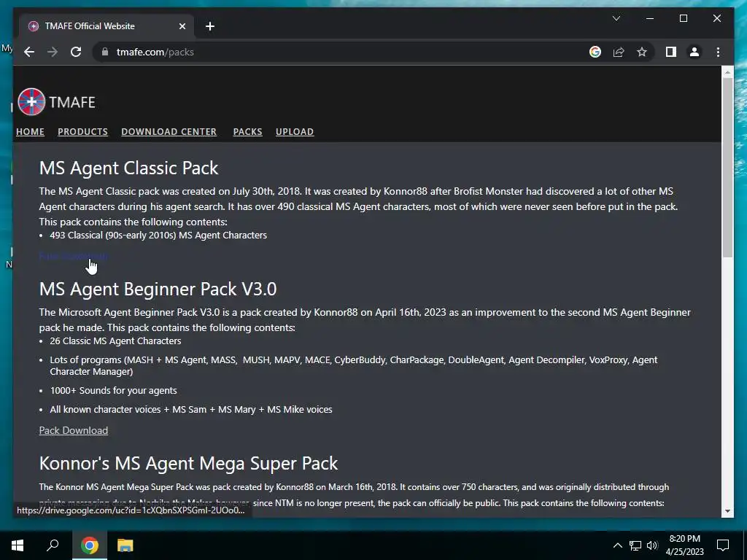747x560 pixels.
Task: Click Konnor's MS Agent Mega Super Pack heading
Action: 188,463
